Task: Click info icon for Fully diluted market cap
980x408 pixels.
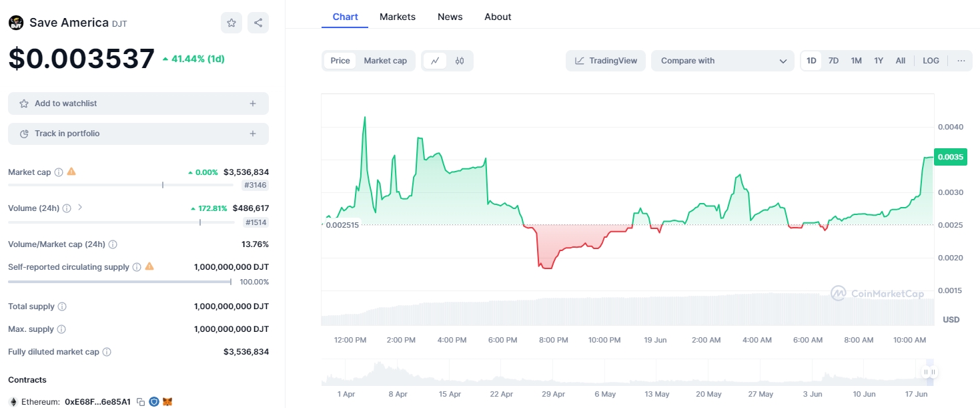Action: [107, 352]
